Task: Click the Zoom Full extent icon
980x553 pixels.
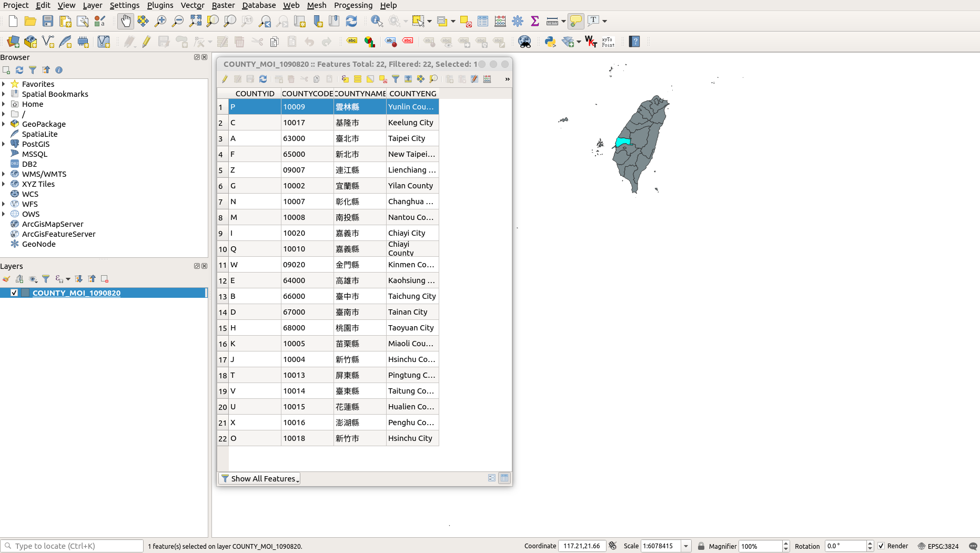Action: click(x=195, y=21)
